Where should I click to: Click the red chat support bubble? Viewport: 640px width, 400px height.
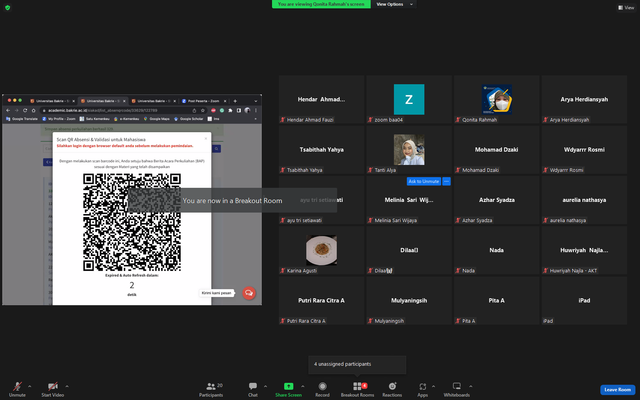249,293
